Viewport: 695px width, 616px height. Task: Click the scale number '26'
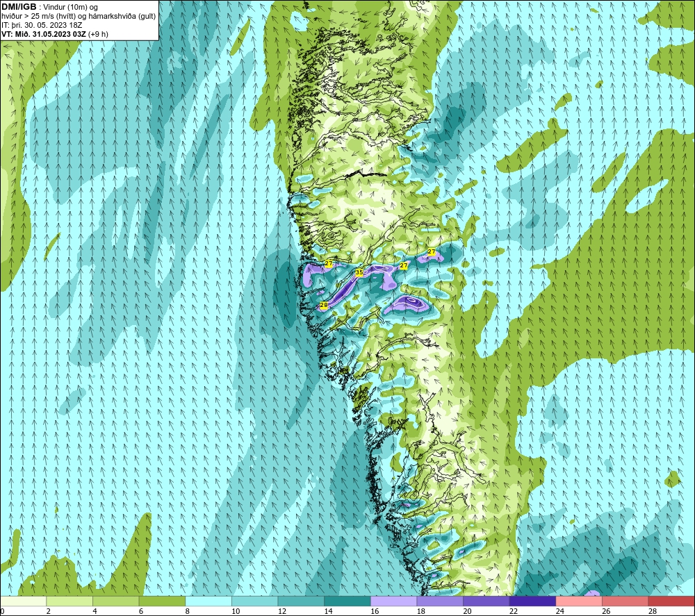point(606,611)
